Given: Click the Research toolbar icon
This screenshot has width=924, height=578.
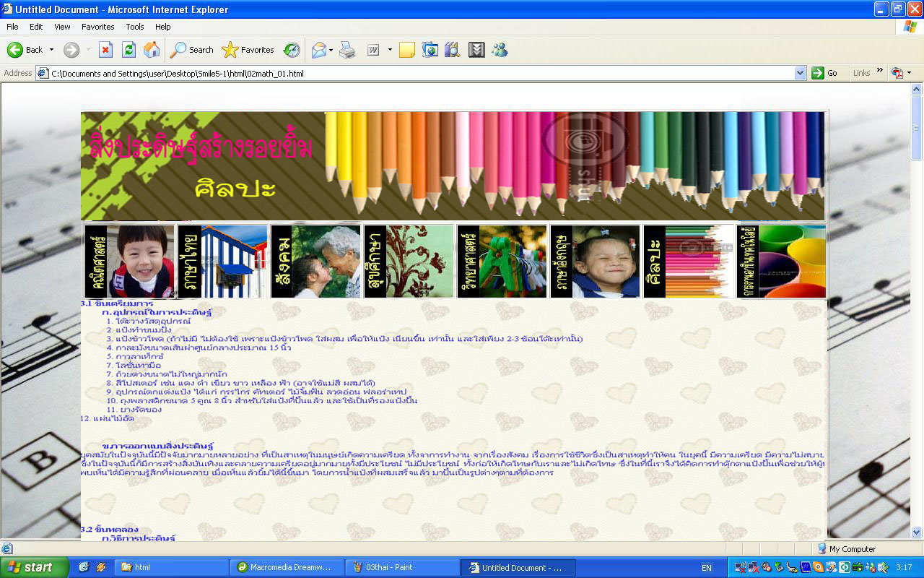Looking at the screenshot, I should click(453, 50).
